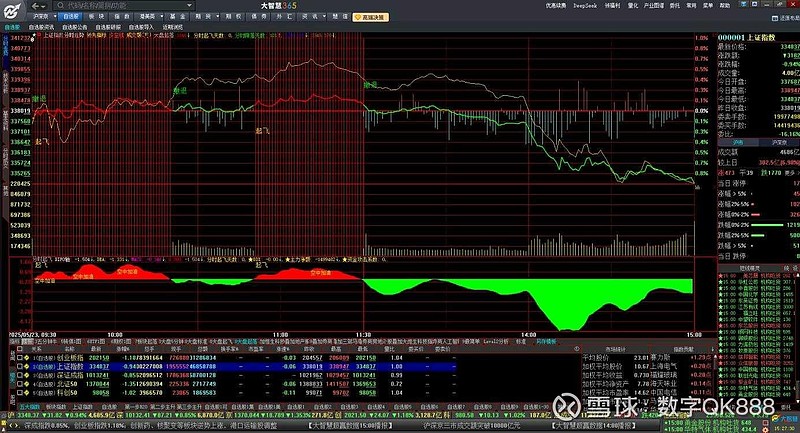Tick the checkbox for 创业板指 row

(x=19, y=358)
